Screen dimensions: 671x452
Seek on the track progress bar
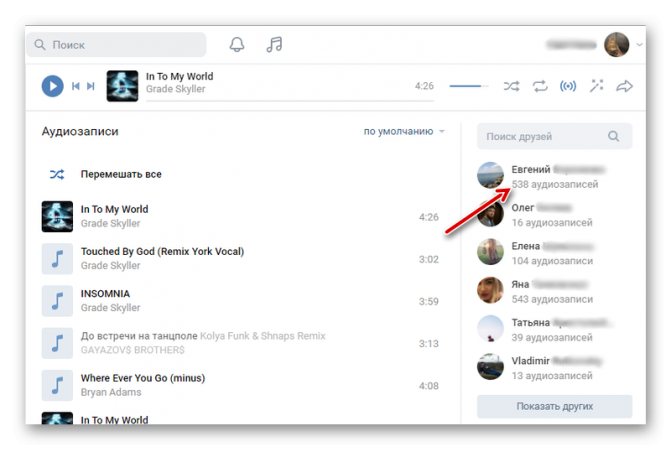pos(290,101)
